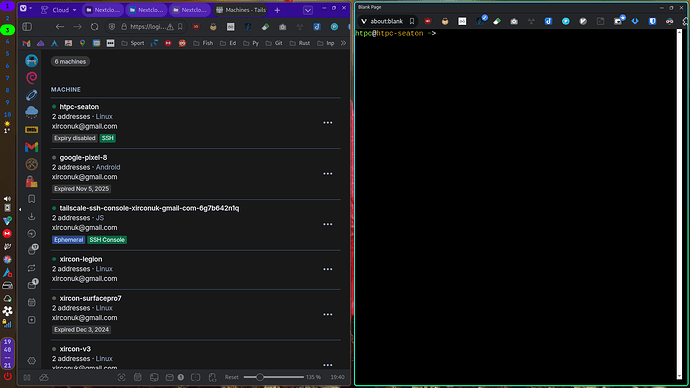The height and width of the screenshot is (388, 690).
Task: Open the Gmail web panel in sidebar
Action: click(32, 147)
